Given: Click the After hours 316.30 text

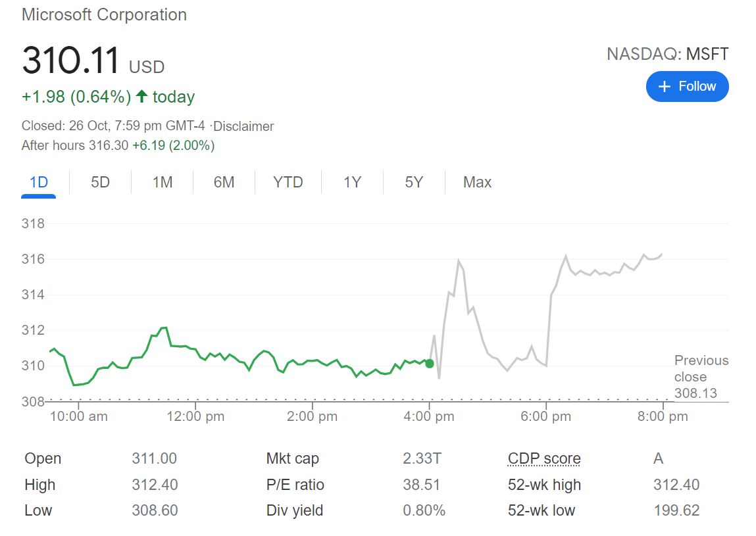Looking at the screenshot, I should [x=75, y=145].
